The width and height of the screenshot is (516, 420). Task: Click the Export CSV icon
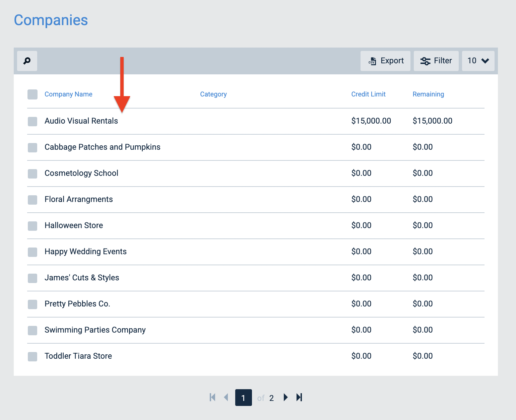click(373, 61)
